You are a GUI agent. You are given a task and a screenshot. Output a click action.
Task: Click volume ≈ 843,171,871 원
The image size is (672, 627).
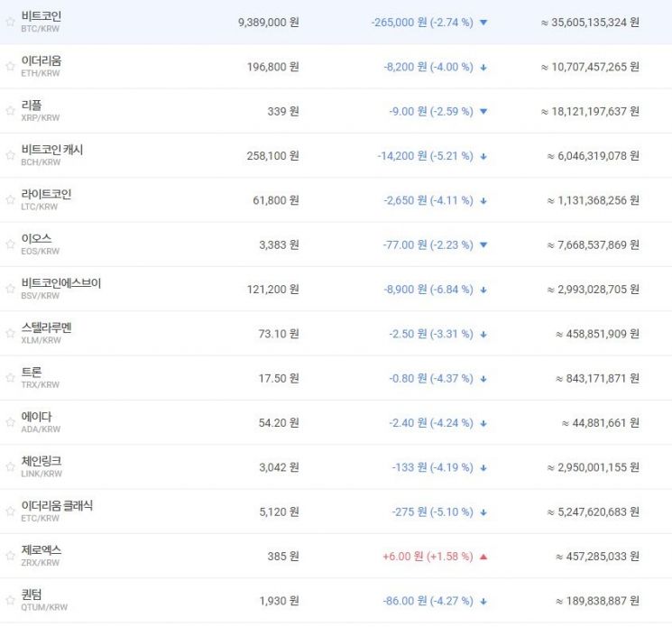pos(597,378)
